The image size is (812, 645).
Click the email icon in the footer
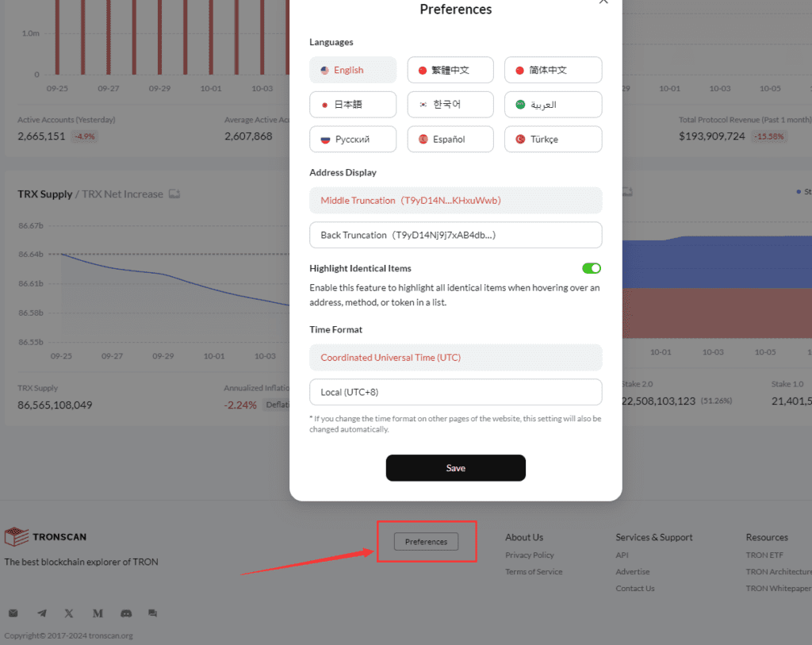pyautogui.click(x=13, y=612)
